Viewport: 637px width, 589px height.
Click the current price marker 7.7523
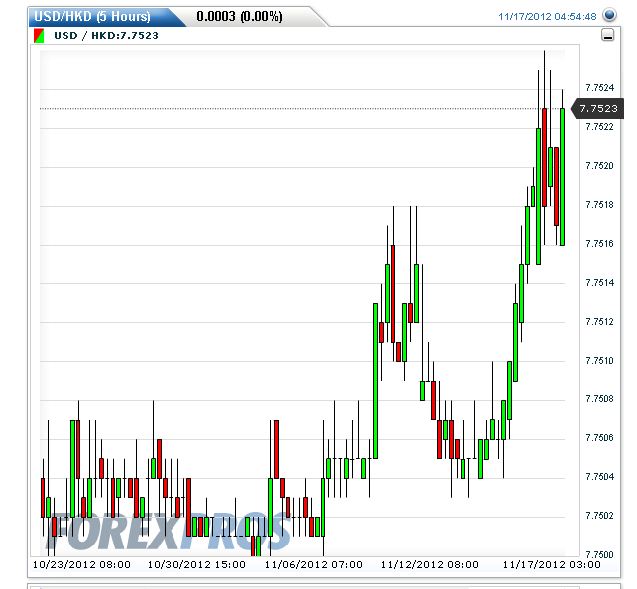[598, 108]
